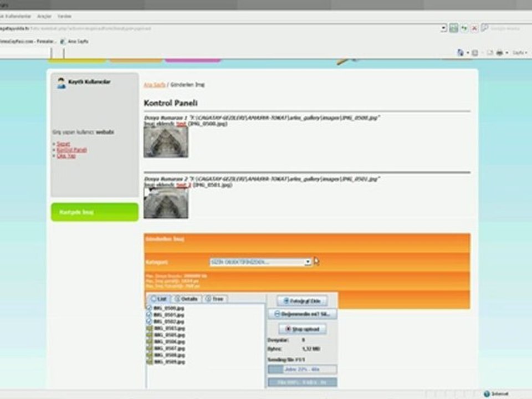This screenshot has width=532, height=399.
Task: Open the 'test 2' link for IMG_0501.jpg
Action: [x=184, y=185]
